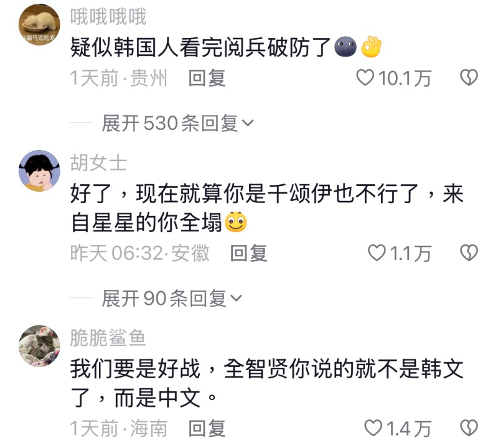498x448 pixels.
Task: Reply to 胡女士's comment from 安徽
Action: [x=248, y=253]
